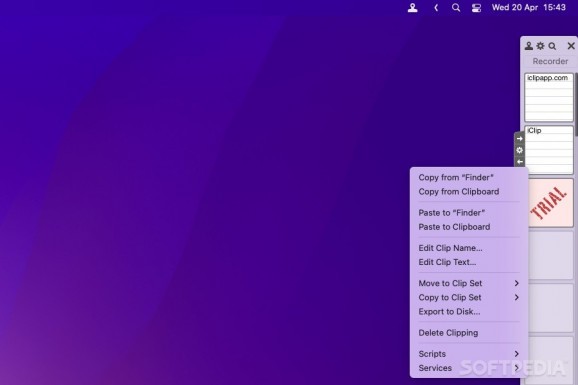578x385 pixels.
Task: Click the right arrow on clip side handle
Action: (519, 139)
